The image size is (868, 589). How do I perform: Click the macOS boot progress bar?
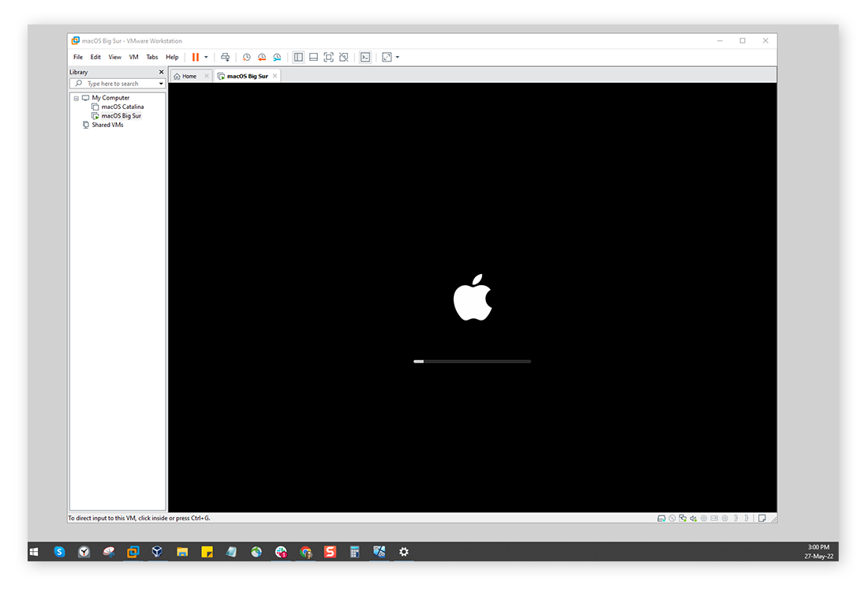pyautogui.click(x=472, y=362)
